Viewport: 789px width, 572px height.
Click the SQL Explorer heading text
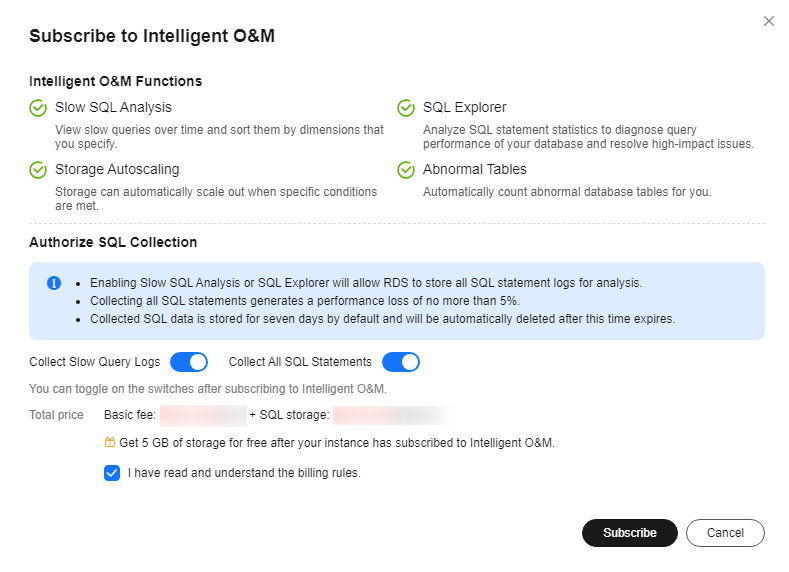pyautogui.click(x=464, y=107)
